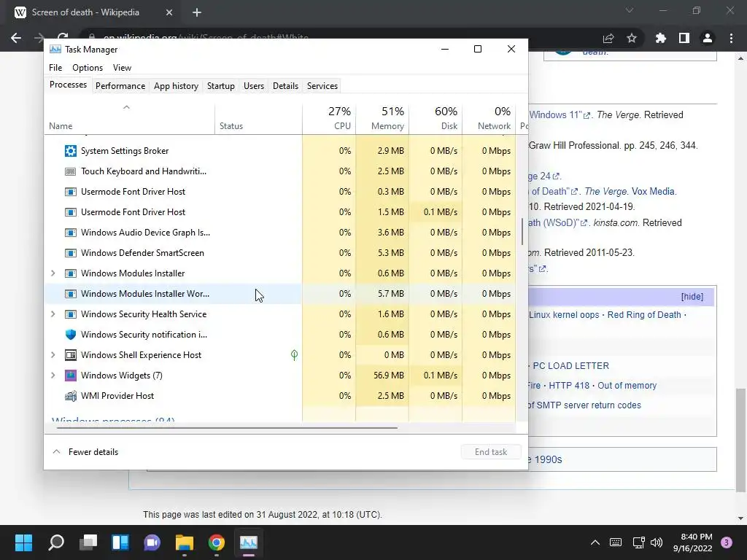This screenshot has width=747, height=560.
Task: Switch to the Details tab
Action: click(285, 86)
